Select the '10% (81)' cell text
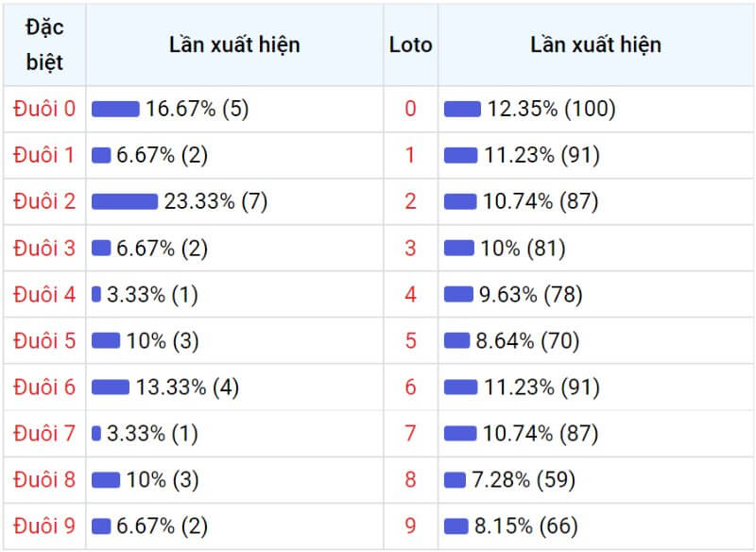 tap(523, 248)
